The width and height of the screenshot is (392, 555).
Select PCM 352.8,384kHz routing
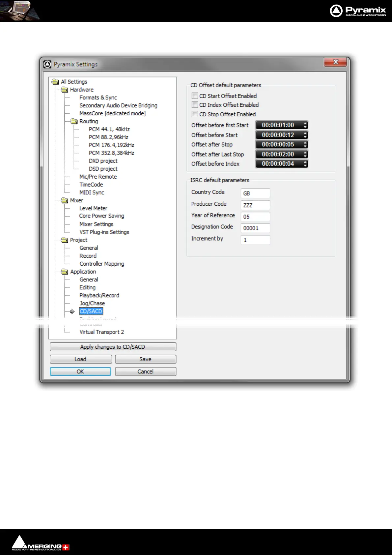tap(111, 153)
